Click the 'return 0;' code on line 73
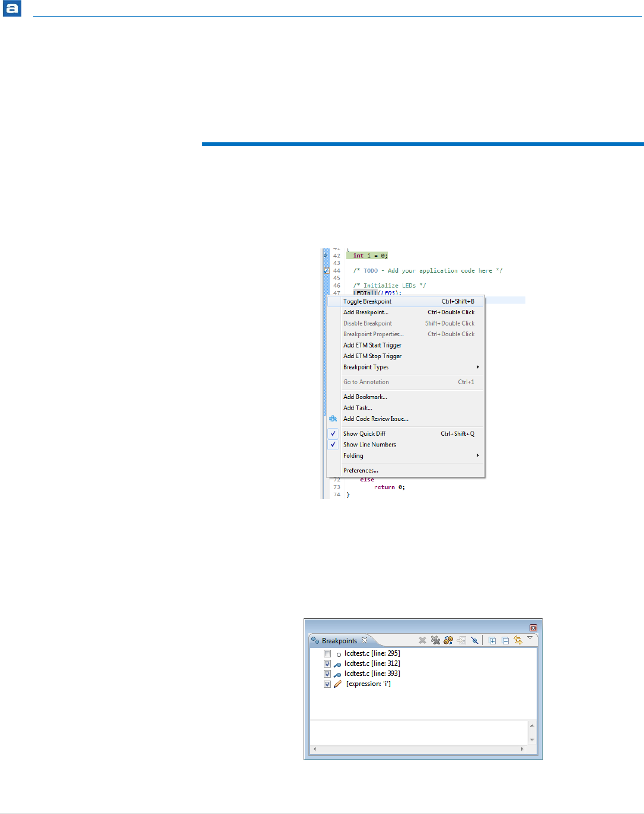The width and height of the screenshot is (644, 814). pos(390,487)
